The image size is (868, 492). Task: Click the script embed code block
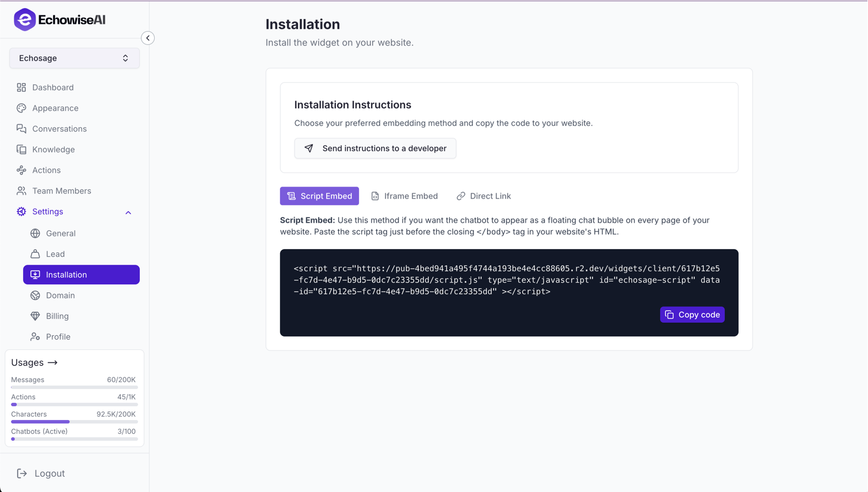click(506, 280)
